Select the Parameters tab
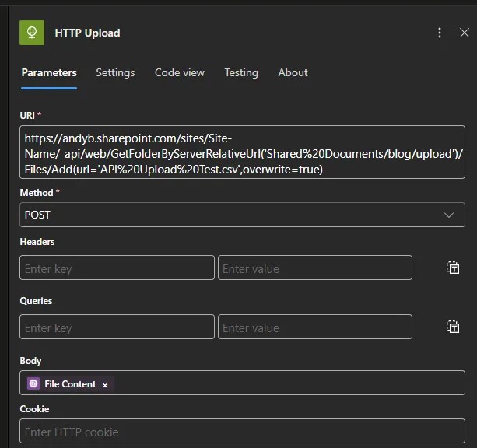Screen dimensions: 477x448 pyautogui.click(x=49, y=72)
